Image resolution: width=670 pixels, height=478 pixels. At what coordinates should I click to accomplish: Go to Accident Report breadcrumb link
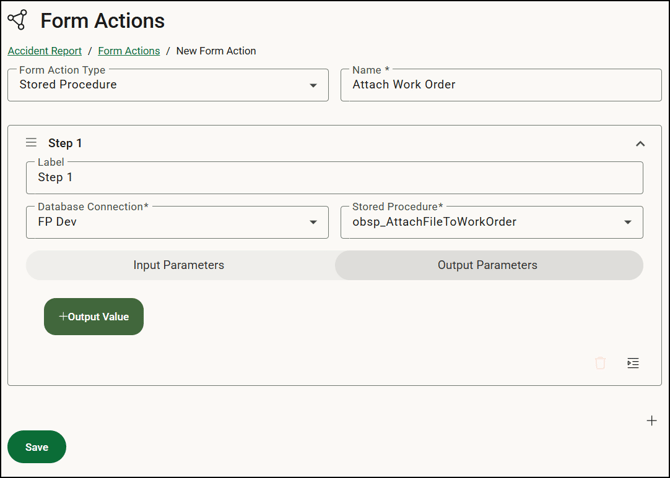(x=45, y=51)
